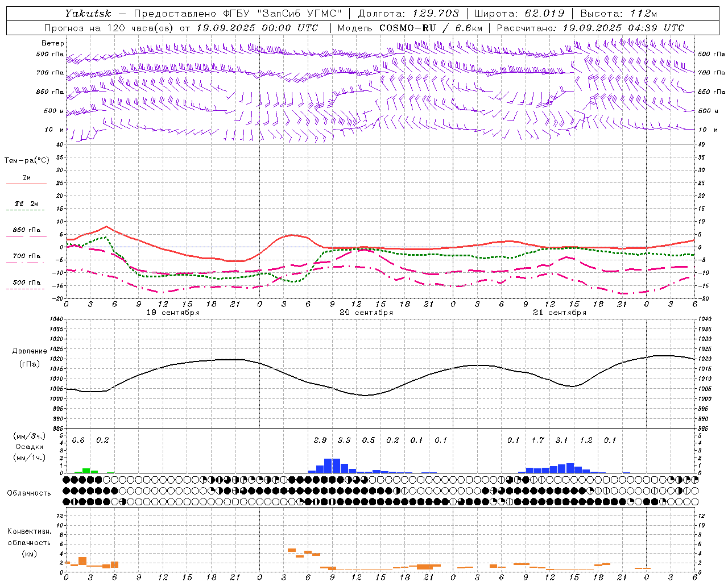Select the 3.3 precipitation value
Viewport: 728px width, 582px height.
(344, 440)
